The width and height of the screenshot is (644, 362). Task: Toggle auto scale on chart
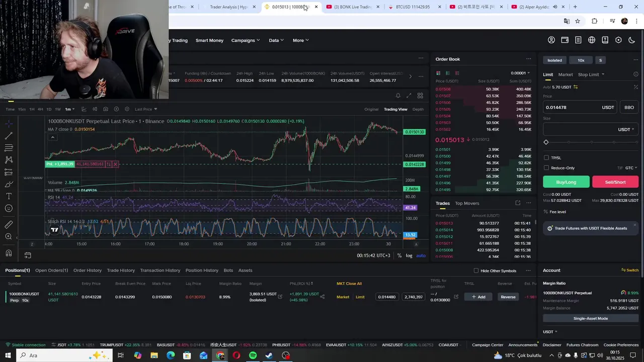coord(421,255)
